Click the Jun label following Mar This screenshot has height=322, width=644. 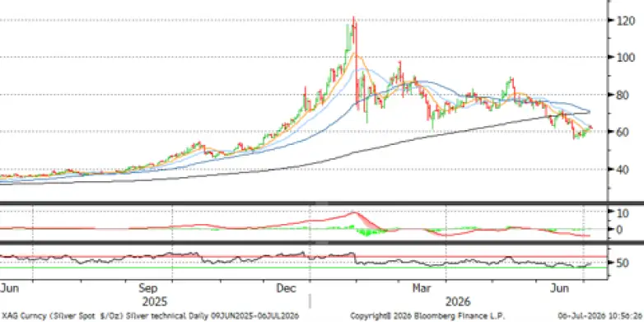click(x=560, y=288)
